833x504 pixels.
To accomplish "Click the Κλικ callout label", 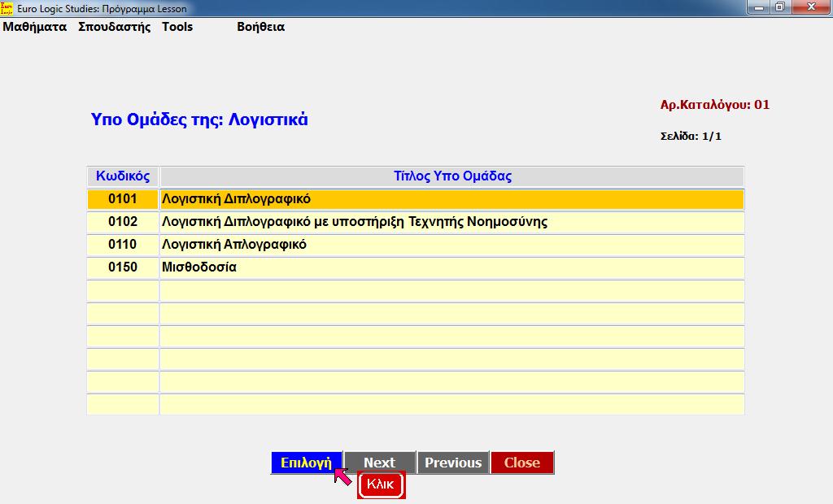I will [381, 484].
